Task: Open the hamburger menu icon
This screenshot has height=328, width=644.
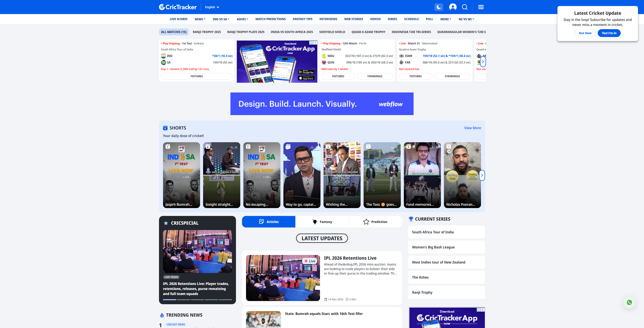Action: pyautogui.click(x=481, y=7)
